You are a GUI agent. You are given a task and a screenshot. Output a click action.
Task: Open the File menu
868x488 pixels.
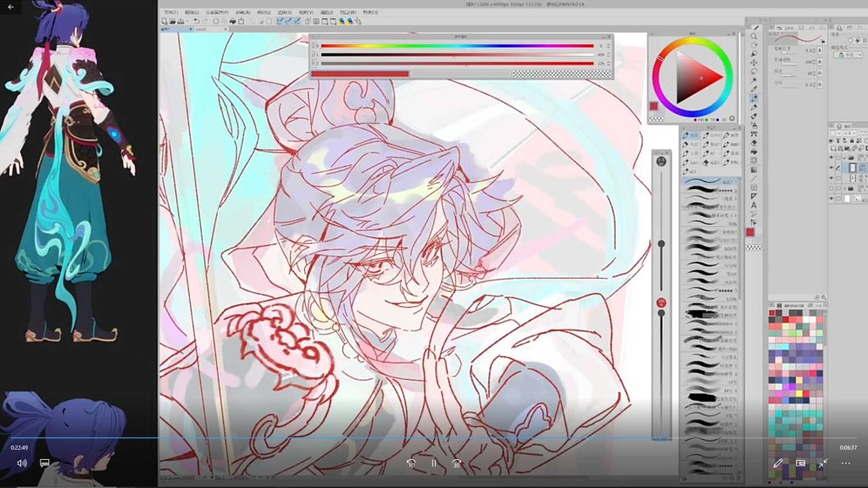pos(171,12)
